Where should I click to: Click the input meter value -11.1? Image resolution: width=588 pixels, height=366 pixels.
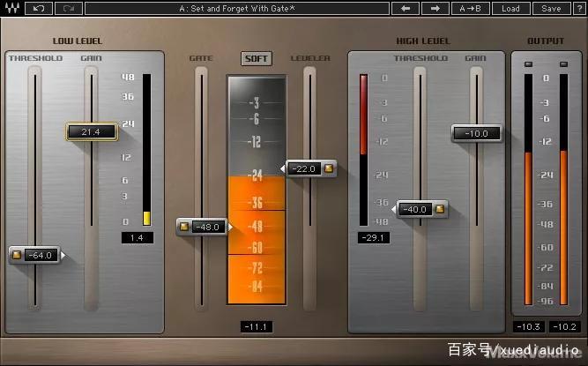point(257,326)
